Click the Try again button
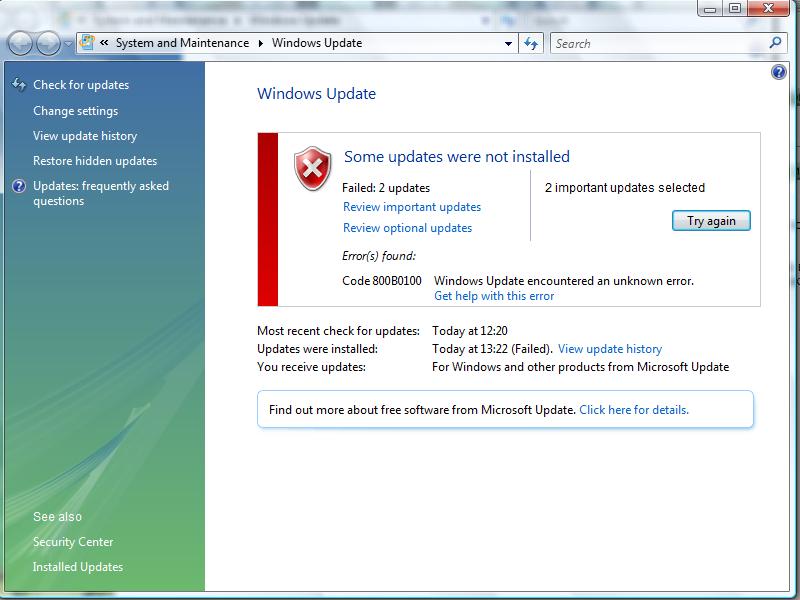800x600 pixels. [x=711, y=221]
